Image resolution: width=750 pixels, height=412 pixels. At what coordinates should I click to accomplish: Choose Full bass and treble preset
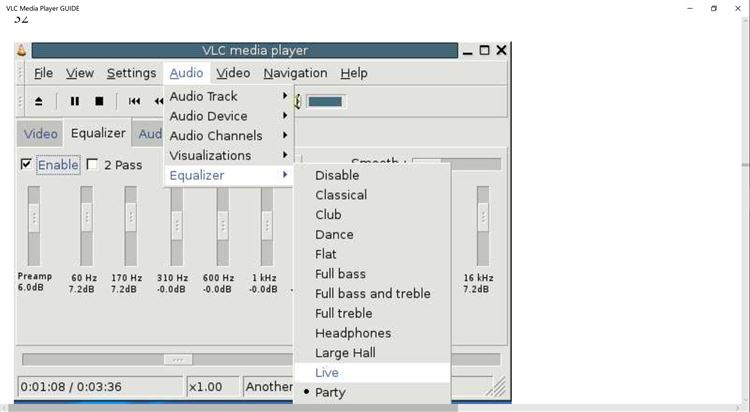tap(372, 293)
